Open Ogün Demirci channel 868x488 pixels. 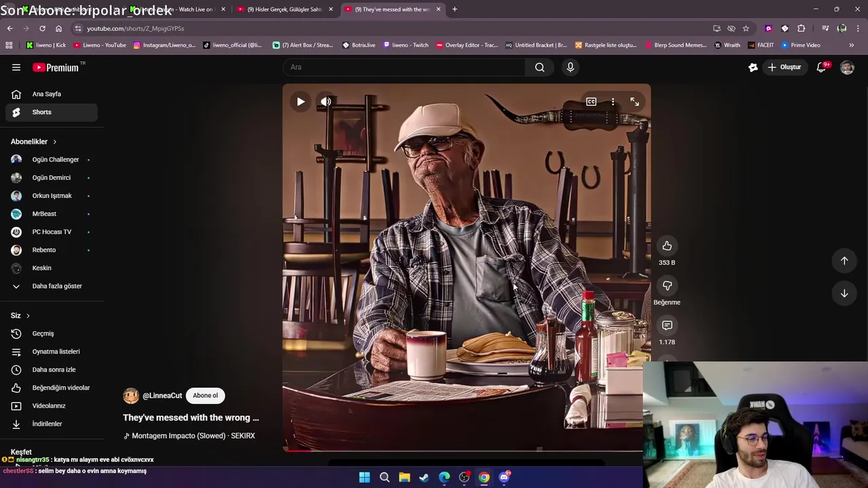tap(52, 178)
